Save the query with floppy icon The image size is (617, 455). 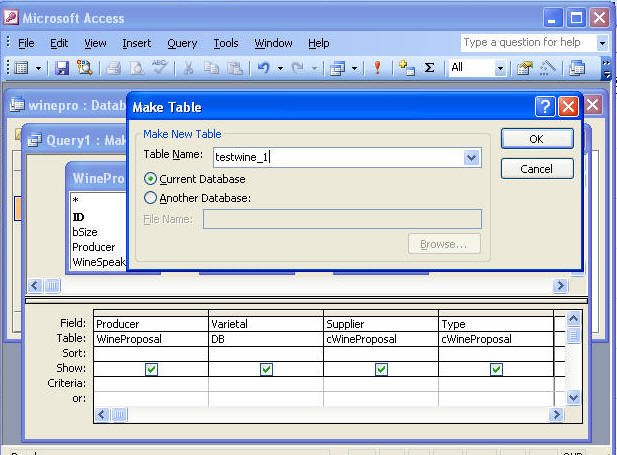(62, 68)
